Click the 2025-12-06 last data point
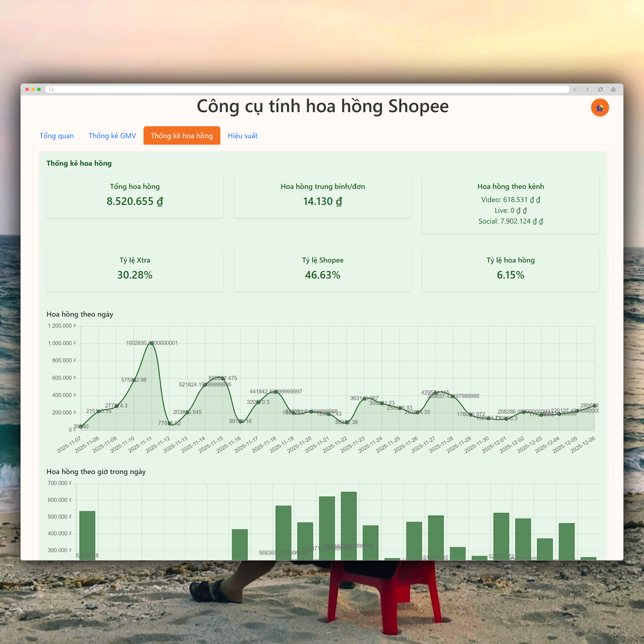Viewport: 644px width, 644px height. click(x=594, y=406)
